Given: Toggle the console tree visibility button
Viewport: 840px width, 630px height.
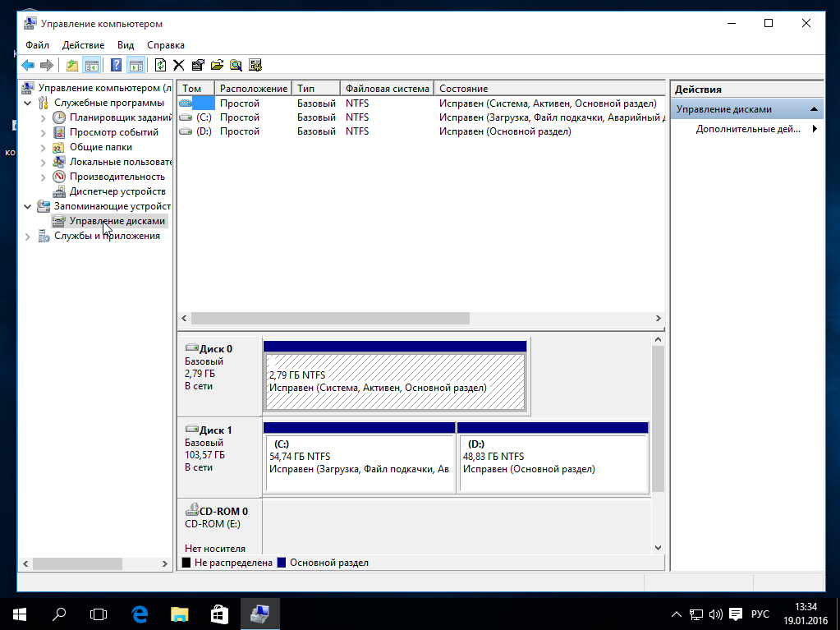Looking at the screenshot, I should 92,66.
